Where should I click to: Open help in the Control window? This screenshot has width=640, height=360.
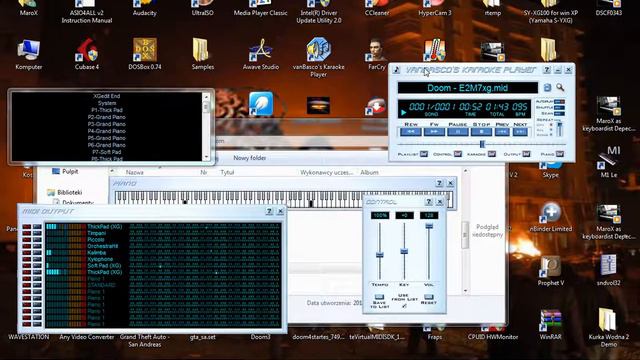(429, 202)
